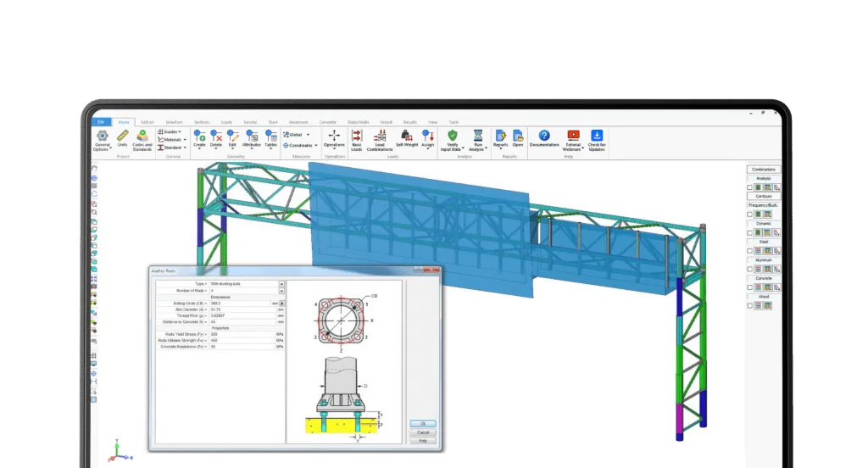Click Cancel in Anchor Rods dialog
This screenshot has height=468, width=868.
tap(423, 432)
